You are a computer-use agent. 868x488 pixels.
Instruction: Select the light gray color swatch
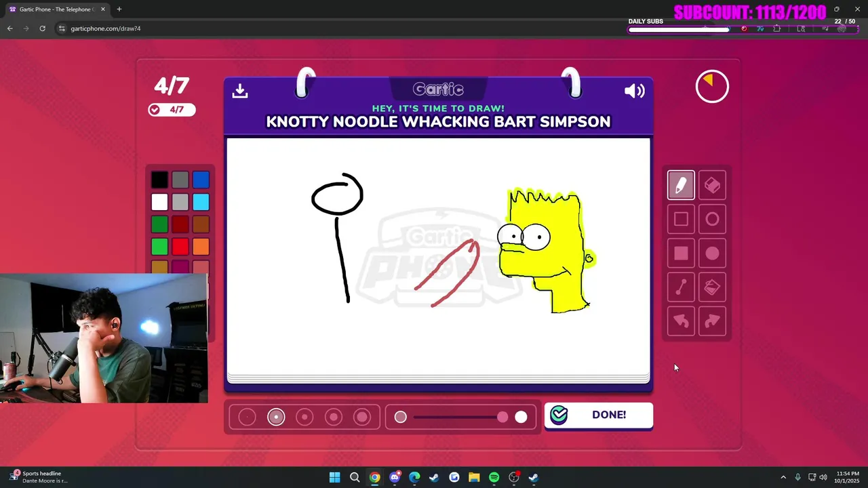[x=180, y=202]
